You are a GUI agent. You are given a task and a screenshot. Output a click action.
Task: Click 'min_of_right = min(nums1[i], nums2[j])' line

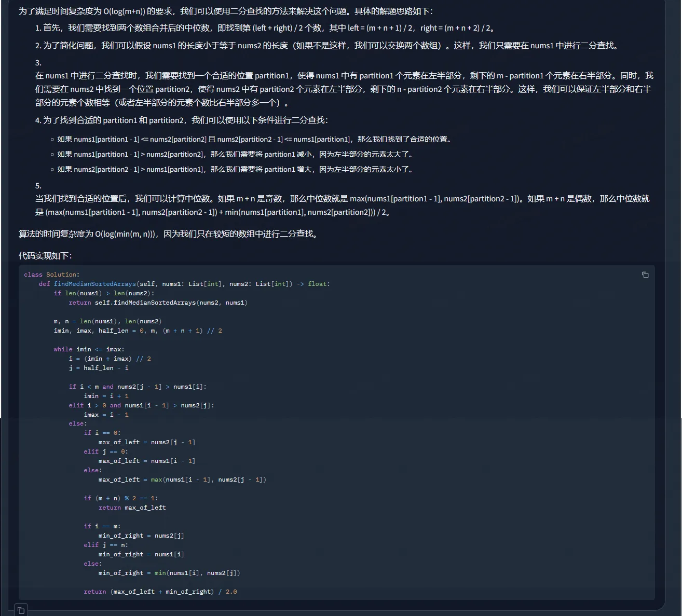[x=169, y=573]
